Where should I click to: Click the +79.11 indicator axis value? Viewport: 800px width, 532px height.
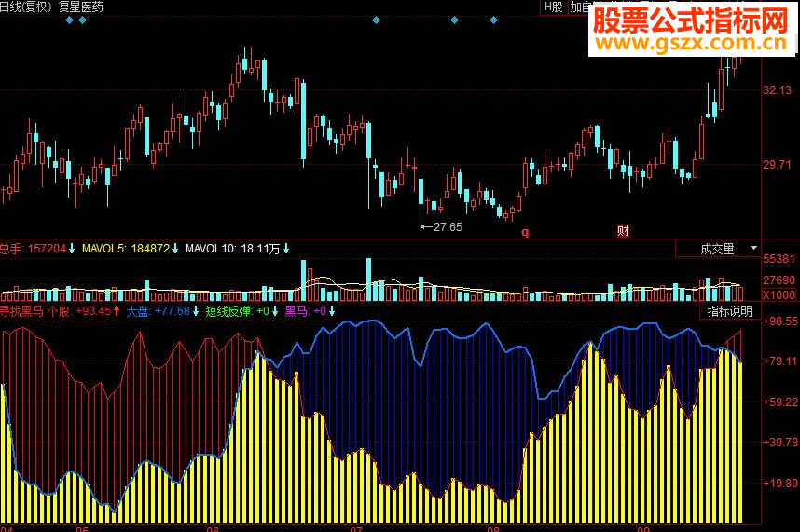pos(780,361)
